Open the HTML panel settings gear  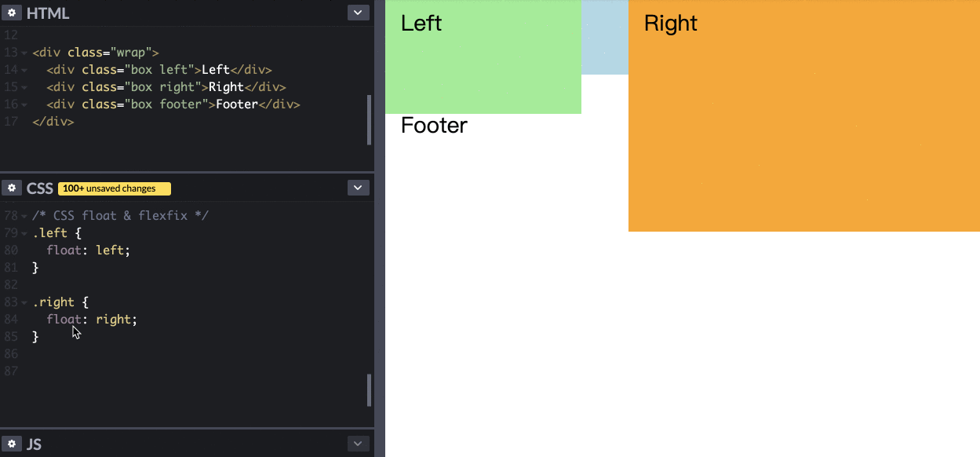(x=12, y=13)
